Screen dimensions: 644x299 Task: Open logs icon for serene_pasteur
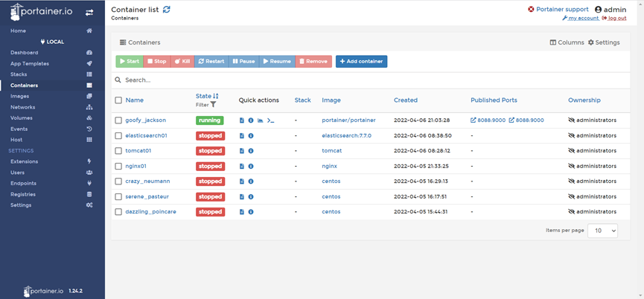(x=242, y=197)
